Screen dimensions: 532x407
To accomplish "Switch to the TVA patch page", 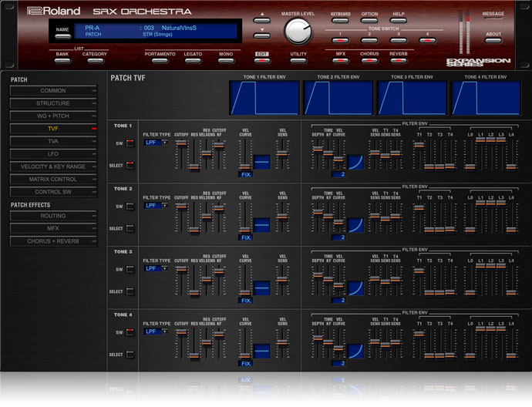I will coord(53,141).
